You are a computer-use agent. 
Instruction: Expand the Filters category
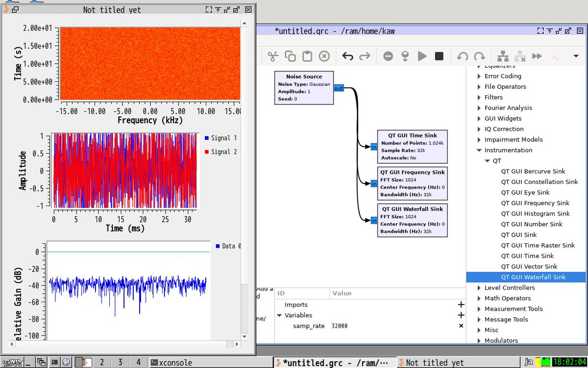479,97
